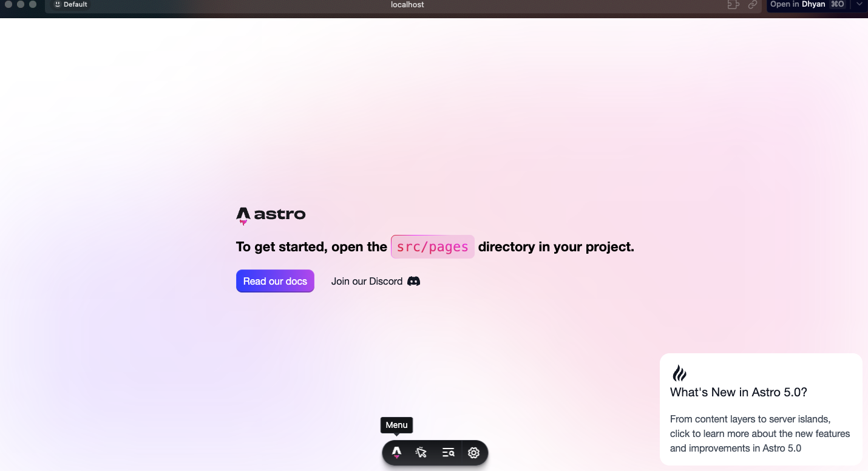Screen dimensions: 868x471
Task: Click the Open in Dhyan button
Action: [x=807, y=5]
